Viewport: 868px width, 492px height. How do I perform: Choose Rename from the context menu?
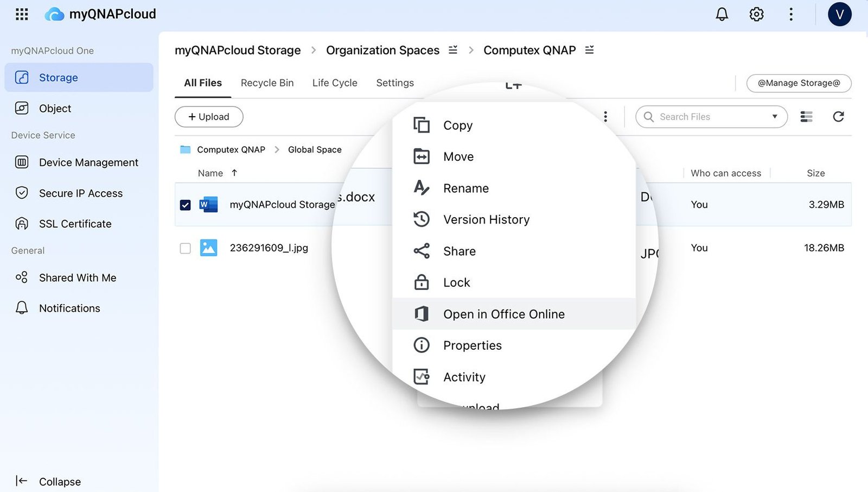tap(514, 188)
